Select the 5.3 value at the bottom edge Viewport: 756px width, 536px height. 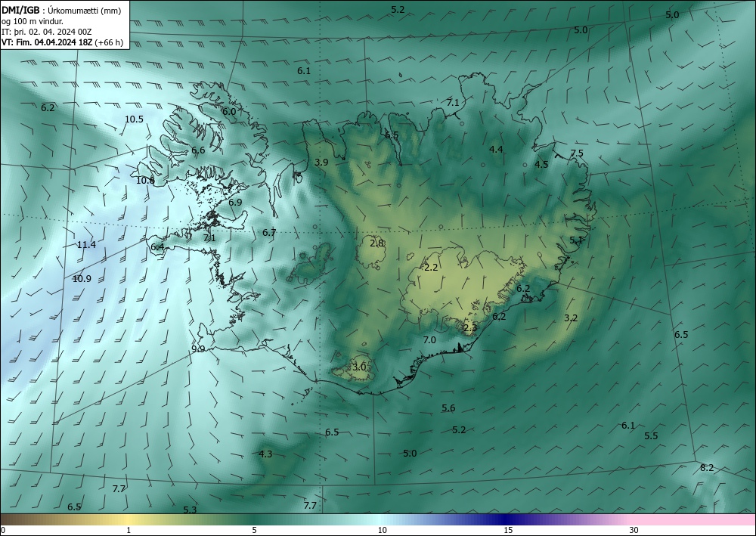tap(191, 510)
